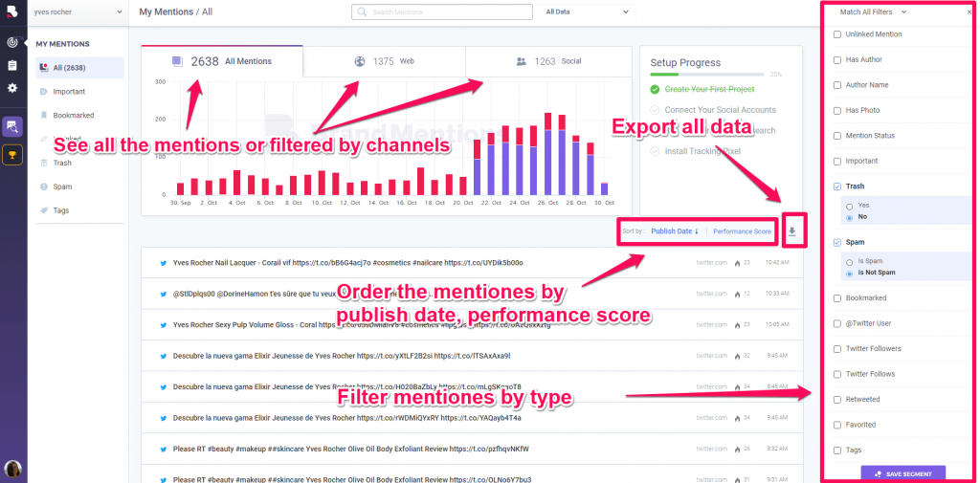Enable the Twitter Followers filter
This screenshot has height=483, width=980.
pyautogui.click(x=837, y=349)
